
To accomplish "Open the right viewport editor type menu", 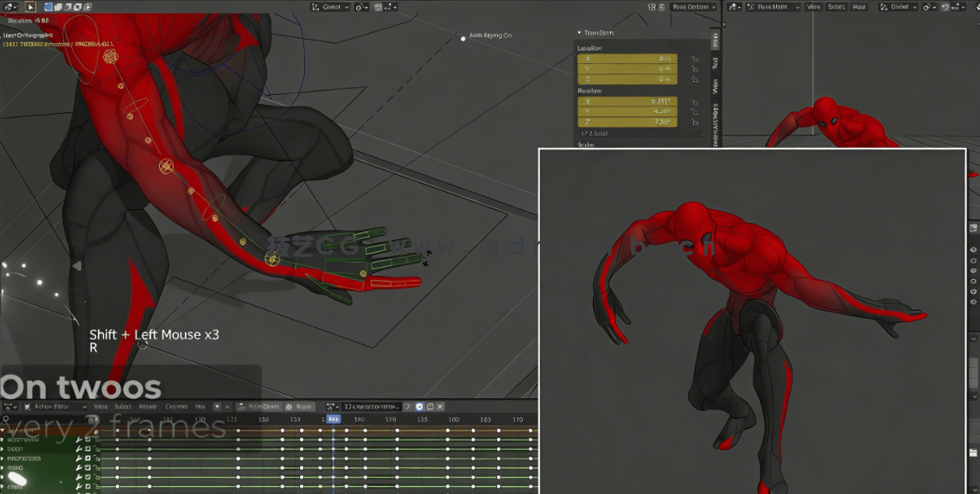I will 735,7.
